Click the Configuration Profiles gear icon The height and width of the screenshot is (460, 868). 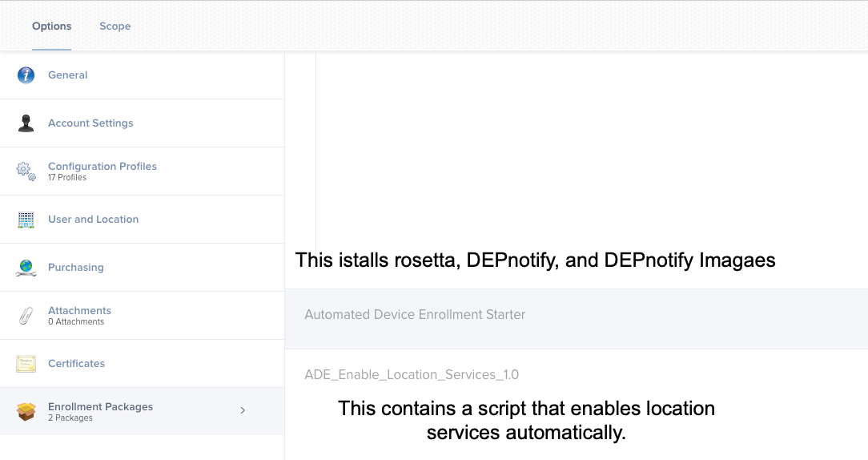click(26, 171)
